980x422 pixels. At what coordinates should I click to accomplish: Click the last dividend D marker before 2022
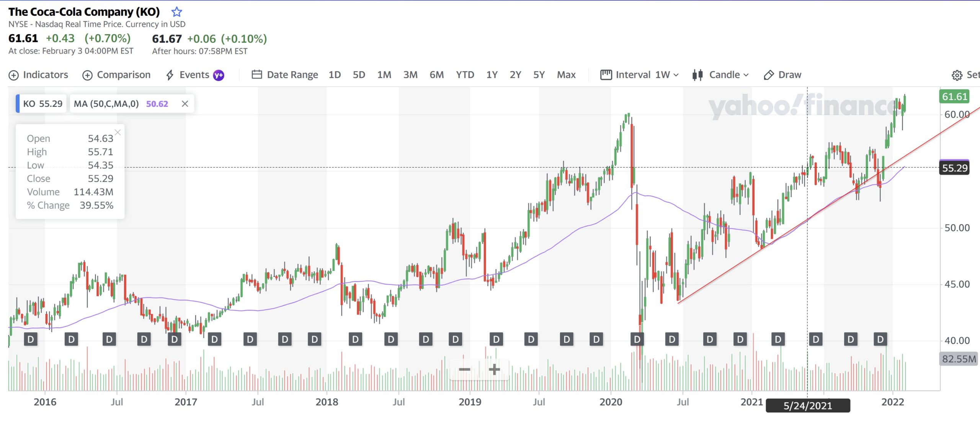(880, 339)
